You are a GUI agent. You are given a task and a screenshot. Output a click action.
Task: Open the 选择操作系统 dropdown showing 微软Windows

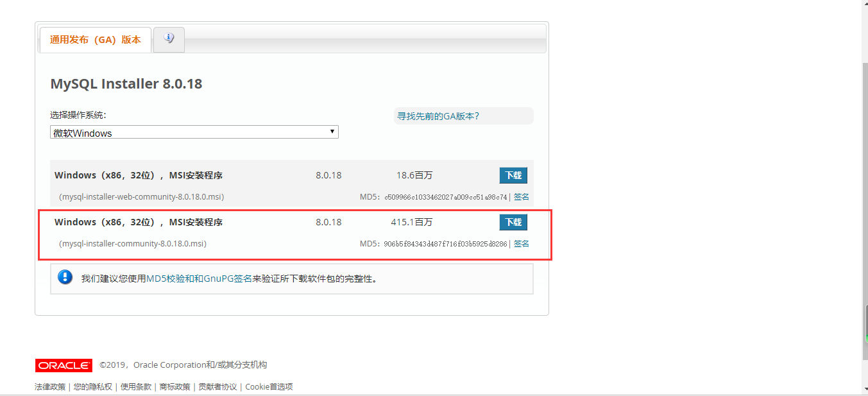coord(194,132)
